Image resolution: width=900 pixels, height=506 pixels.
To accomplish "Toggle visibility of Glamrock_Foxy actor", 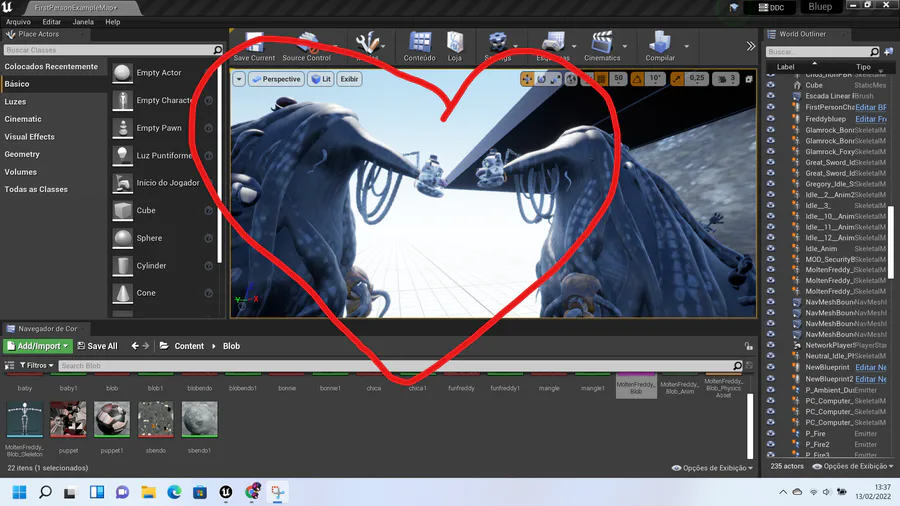I will [x=770, y=151].
